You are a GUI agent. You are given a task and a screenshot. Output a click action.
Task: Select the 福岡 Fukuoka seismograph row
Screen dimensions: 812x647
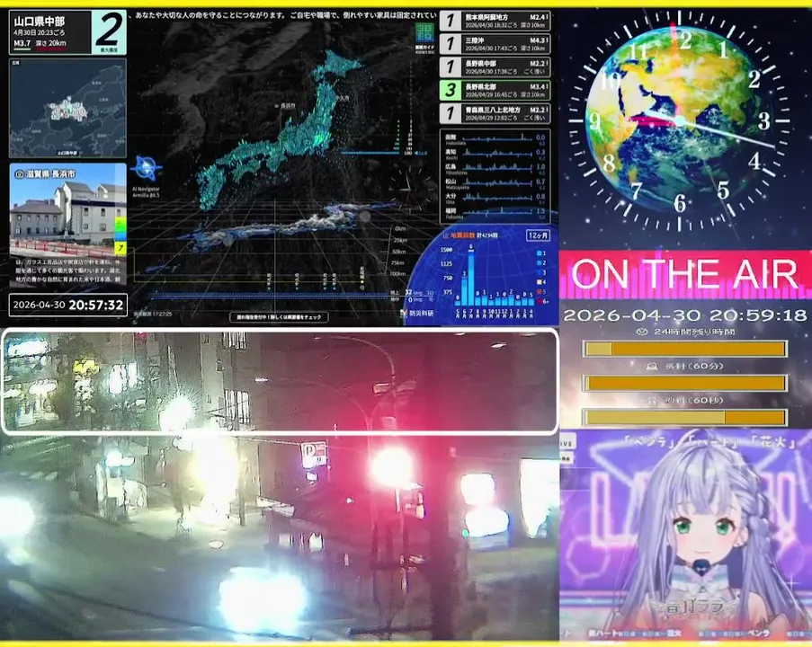click(495, 213)
